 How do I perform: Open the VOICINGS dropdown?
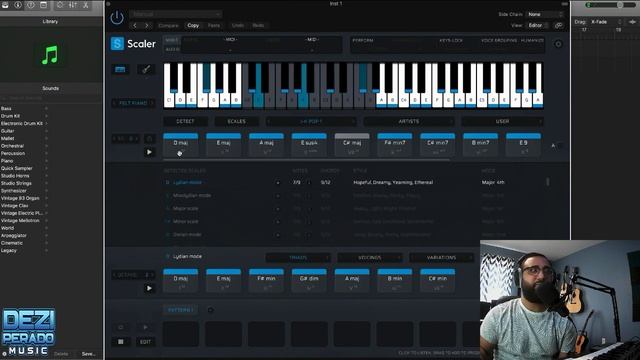click(x=369, y=258)
